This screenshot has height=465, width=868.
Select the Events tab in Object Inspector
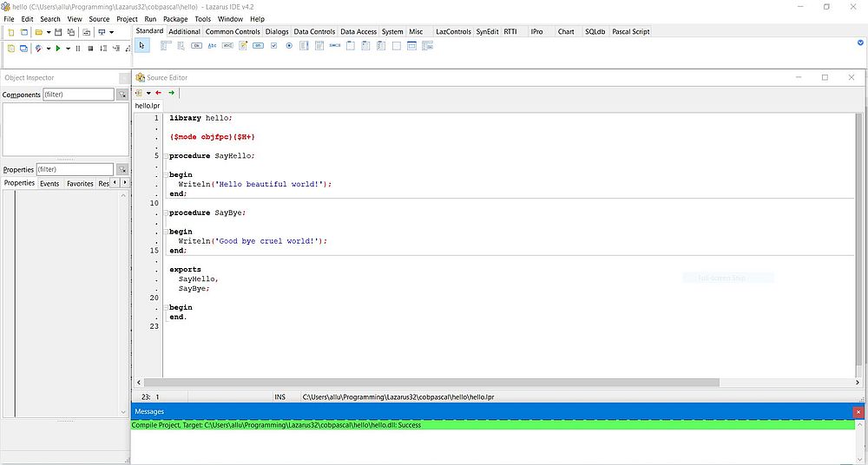[49, 183]
